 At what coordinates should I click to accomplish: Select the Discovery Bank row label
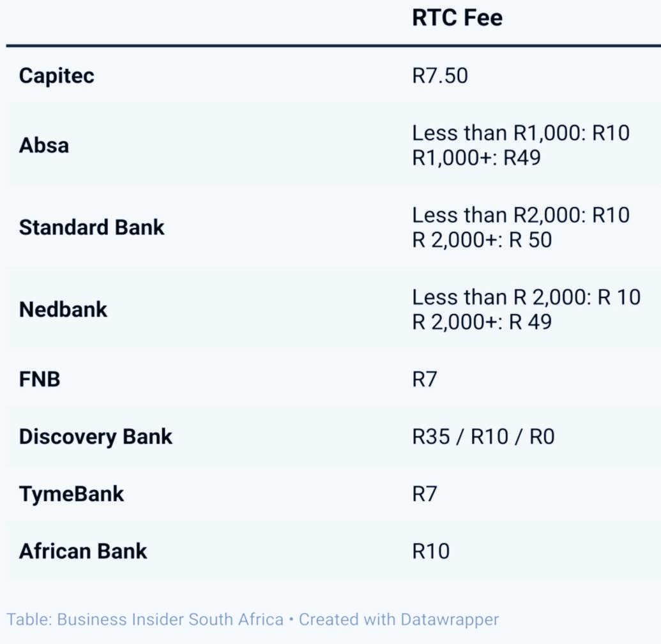click(x=96, y=437)
